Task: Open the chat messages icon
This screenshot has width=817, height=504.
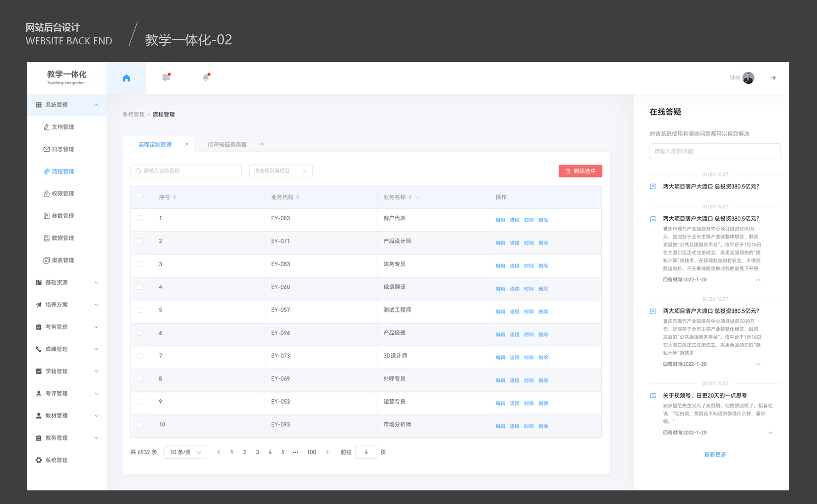Action: [166, 77]
